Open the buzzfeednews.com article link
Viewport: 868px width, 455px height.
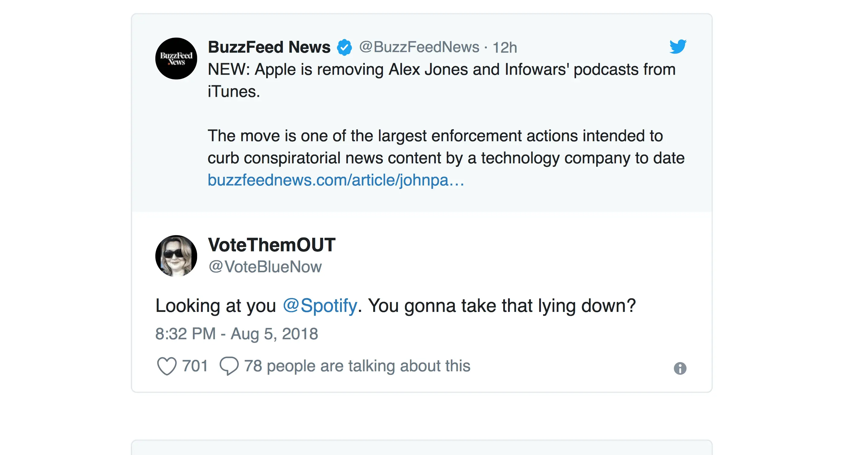[335, 180]
